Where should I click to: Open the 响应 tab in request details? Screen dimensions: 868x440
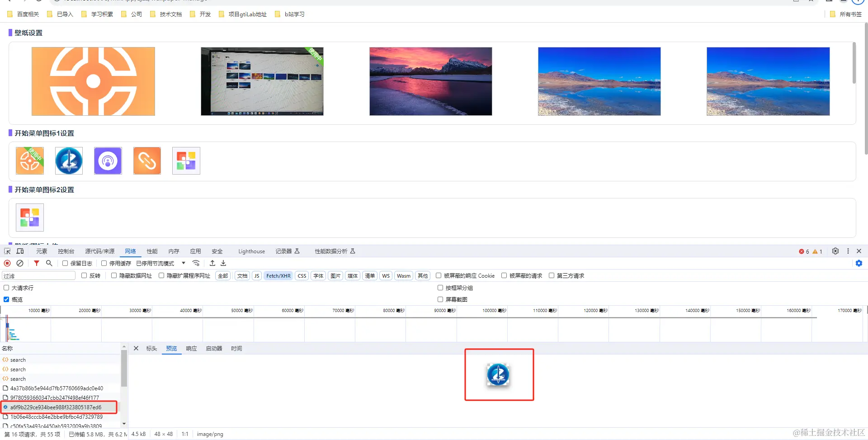[191, 348]
